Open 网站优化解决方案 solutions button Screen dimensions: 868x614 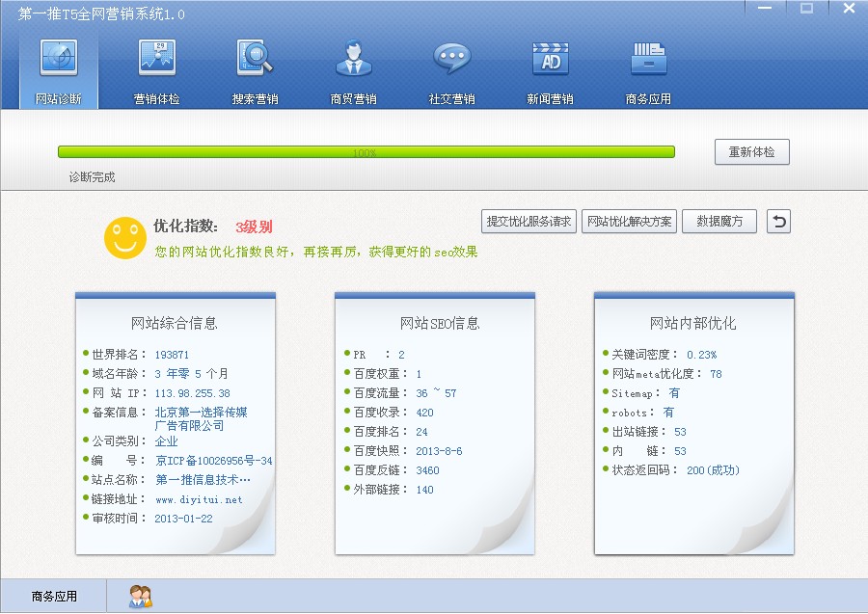[x=630, y=222]
